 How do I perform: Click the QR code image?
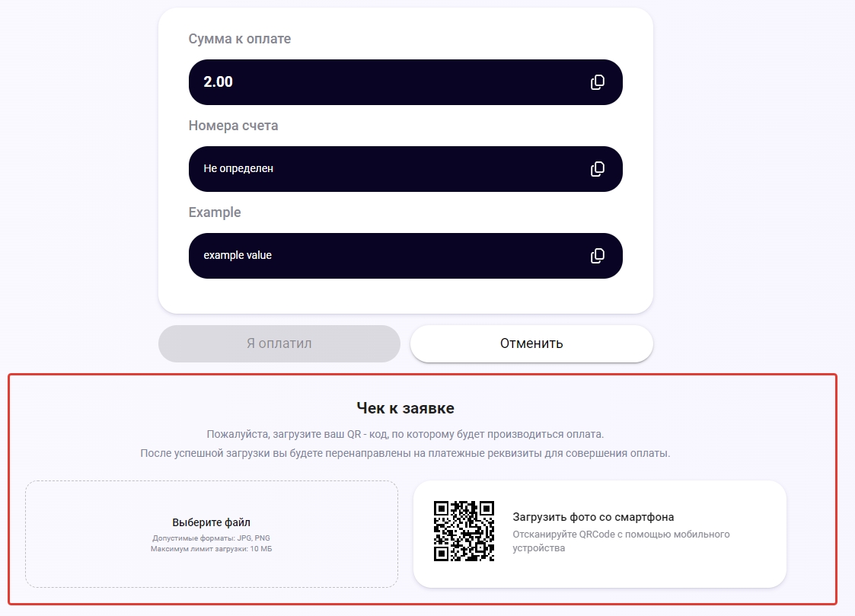tap(464, 531)
